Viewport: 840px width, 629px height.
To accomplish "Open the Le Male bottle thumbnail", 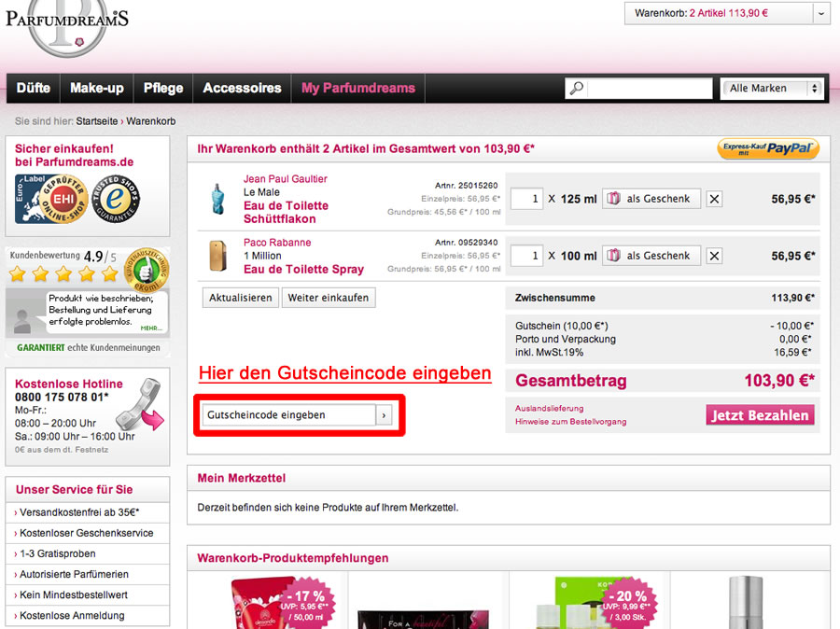I will [x=217, y=199].
